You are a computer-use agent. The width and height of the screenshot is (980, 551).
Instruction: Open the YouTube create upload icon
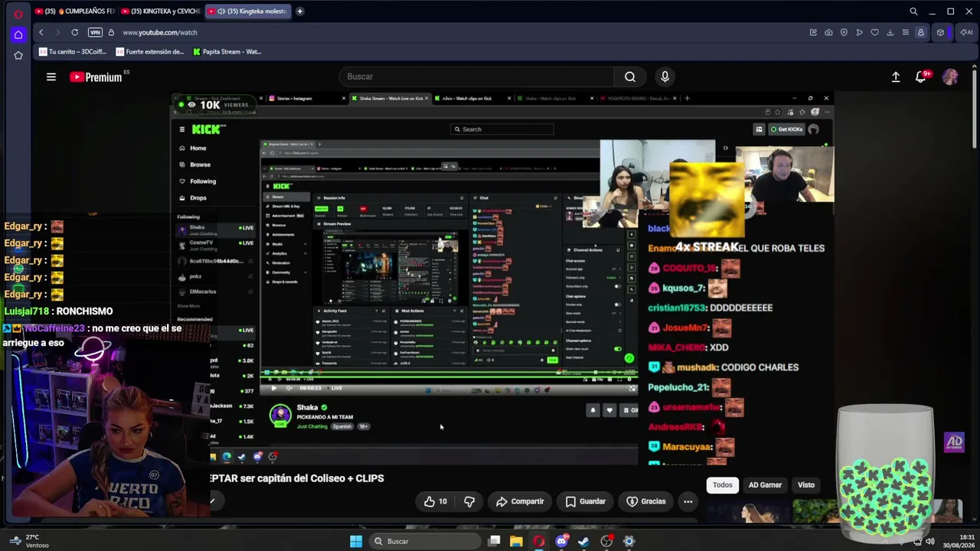point(896,77)
